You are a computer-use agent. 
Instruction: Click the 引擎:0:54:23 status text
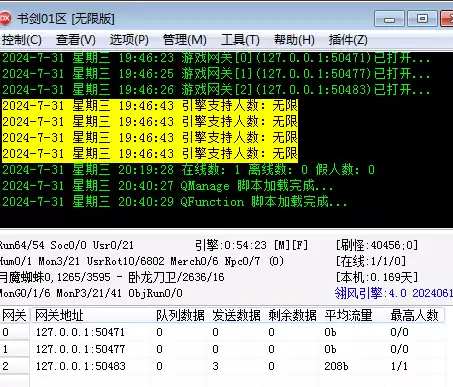point(252,246)
